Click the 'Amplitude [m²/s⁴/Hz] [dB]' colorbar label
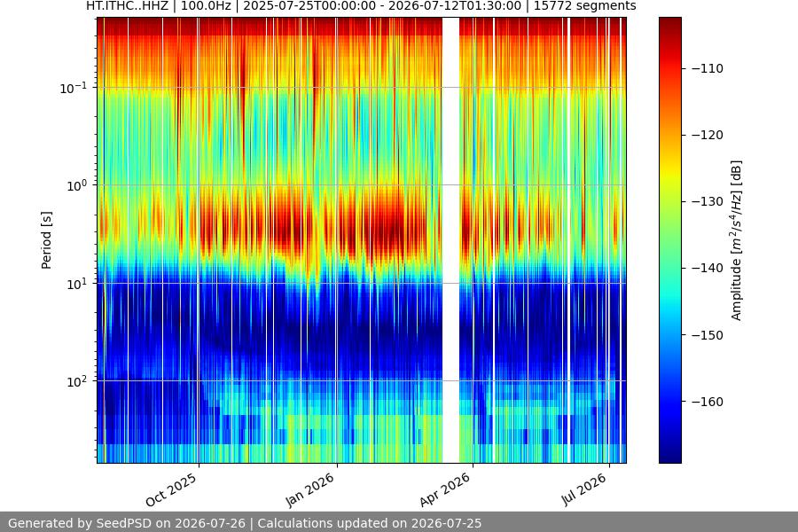Image resolution: width=798 pixels, height=532 pixels. pos(737,240)
